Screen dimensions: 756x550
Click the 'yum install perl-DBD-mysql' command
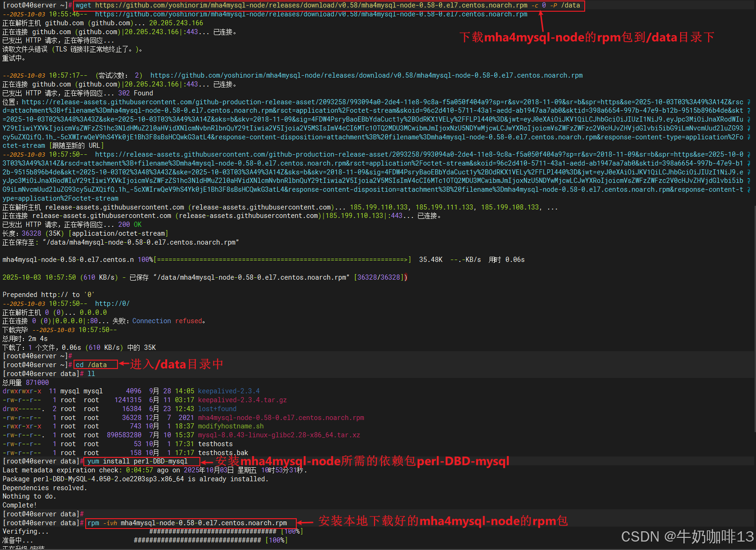point(138,461)
